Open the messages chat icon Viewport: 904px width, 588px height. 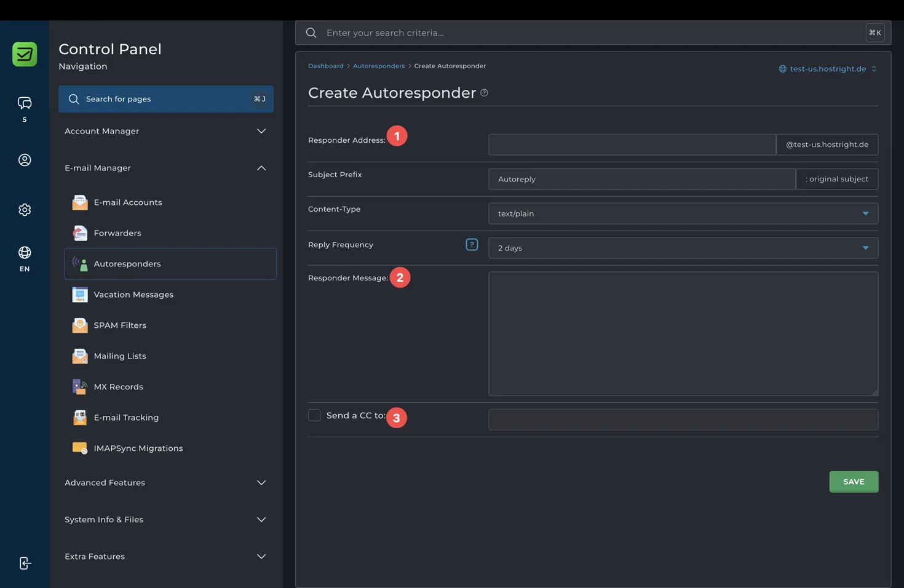tap(25, 103)
